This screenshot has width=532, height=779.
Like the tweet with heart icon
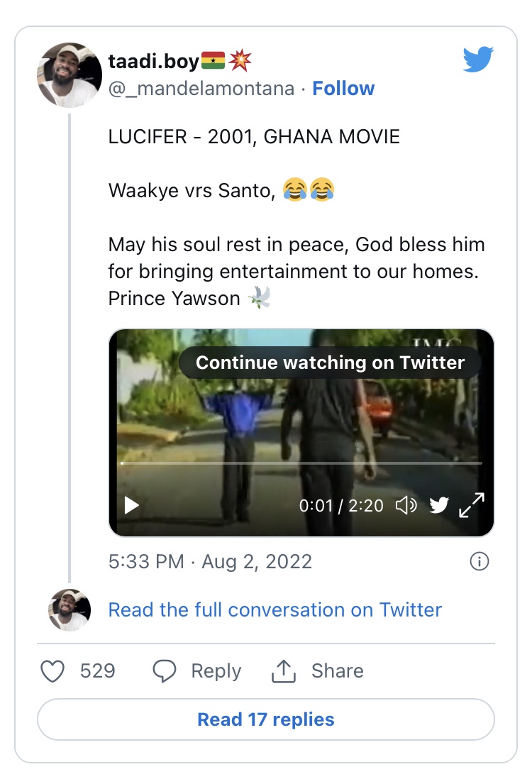point(52,670)
